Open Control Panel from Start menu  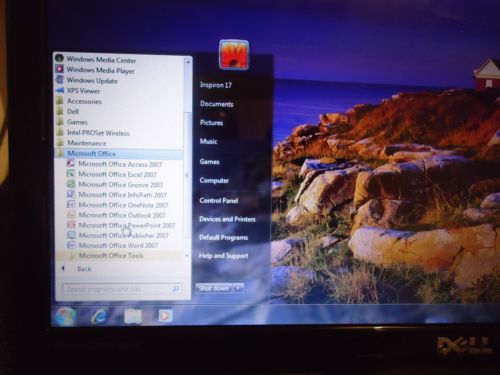tap(219, 200)
